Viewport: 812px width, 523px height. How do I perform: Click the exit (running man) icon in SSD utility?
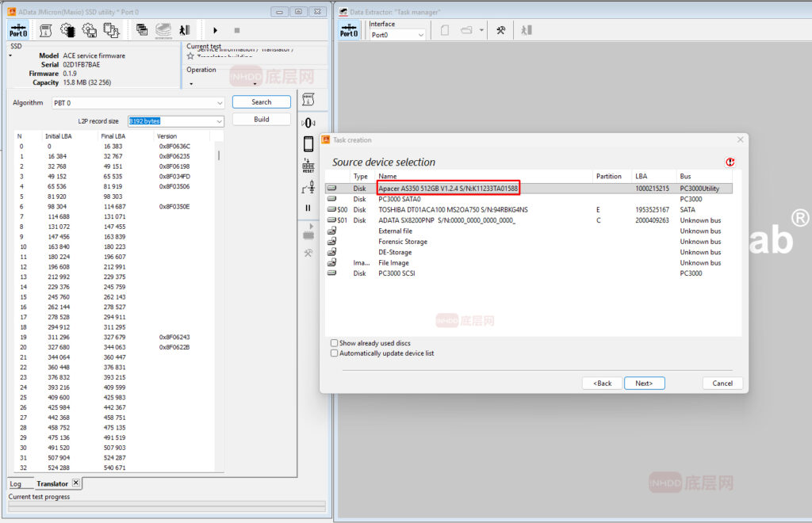(184, 30)
